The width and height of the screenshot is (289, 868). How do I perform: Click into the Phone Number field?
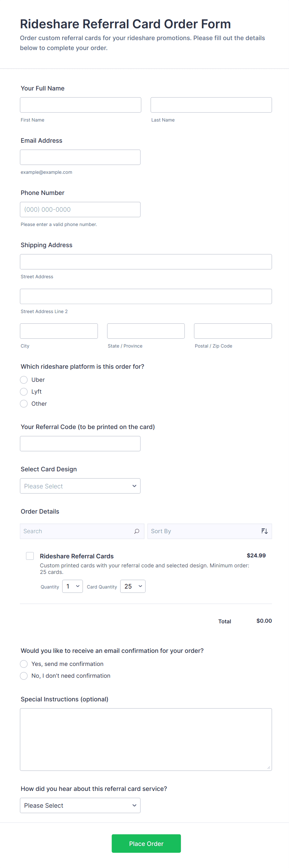(x=80, y=210)
